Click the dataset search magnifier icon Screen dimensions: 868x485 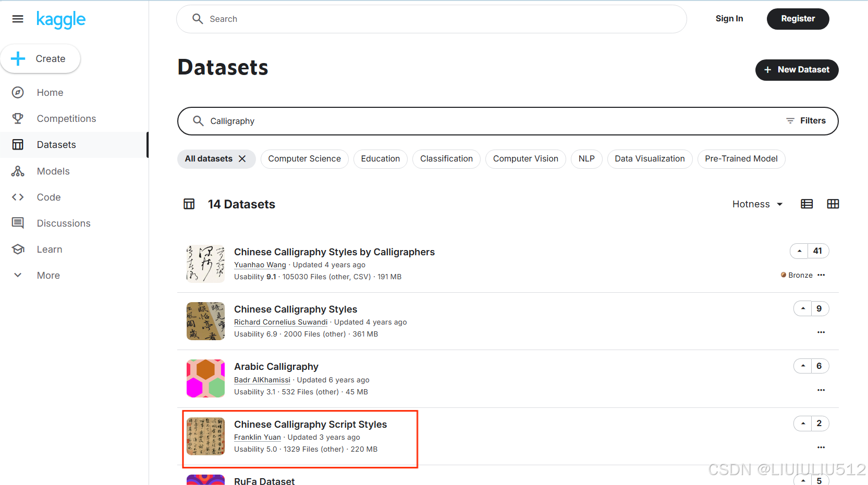point(198,121)
